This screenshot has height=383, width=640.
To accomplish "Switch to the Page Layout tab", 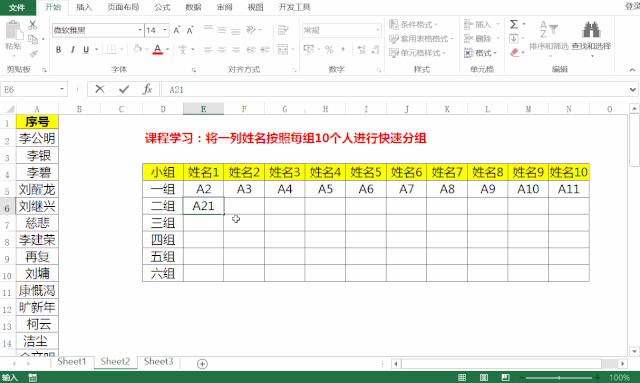I will (x=123, y=7).
